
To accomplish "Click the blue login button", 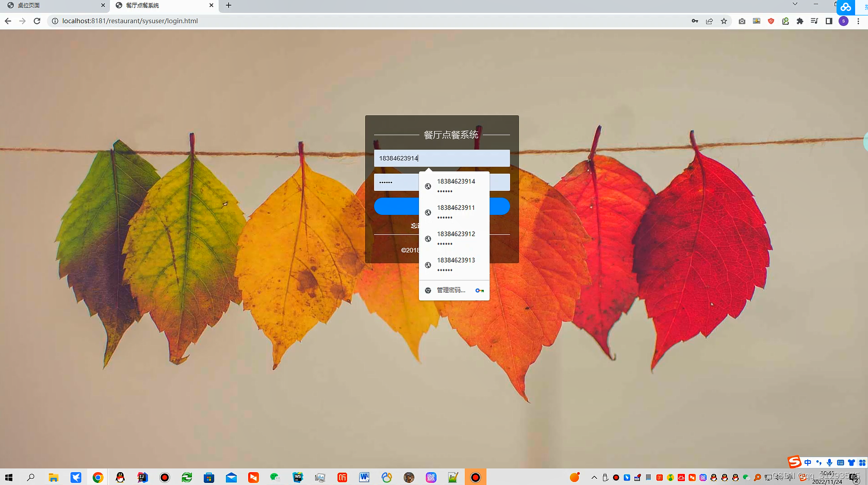I will (397, 206).
